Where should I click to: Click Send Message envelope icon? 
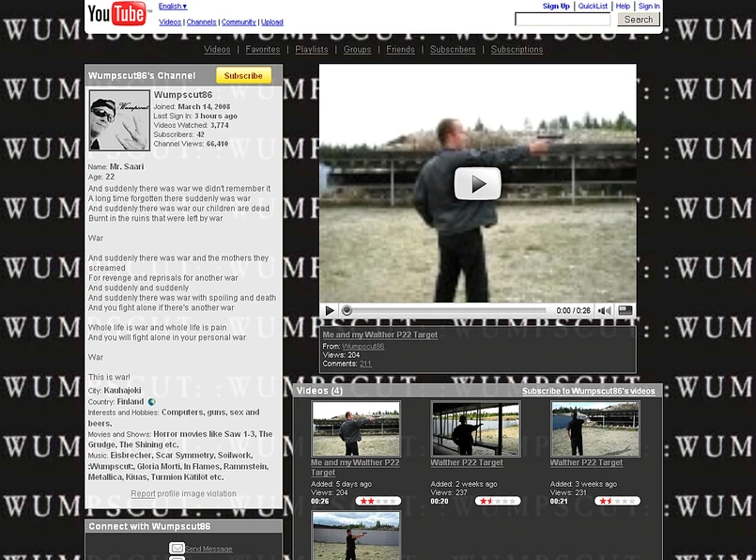click(x=177, y=549)
